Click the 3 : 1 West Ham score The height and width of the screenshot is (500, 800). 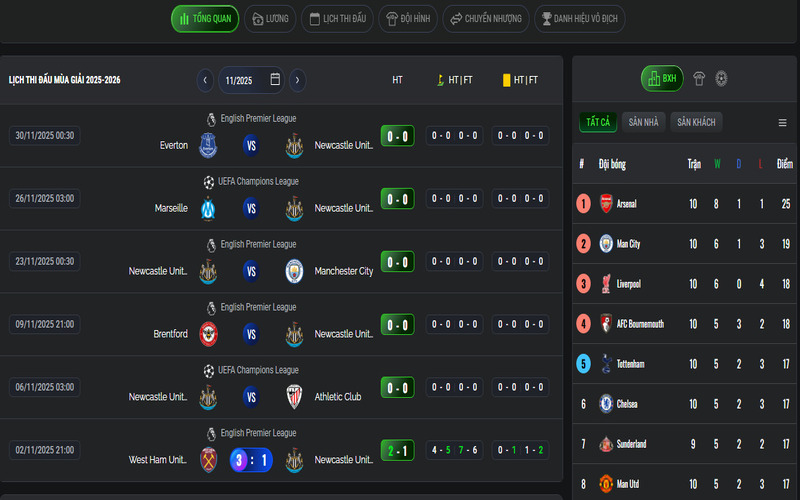(x=251, y=460)
